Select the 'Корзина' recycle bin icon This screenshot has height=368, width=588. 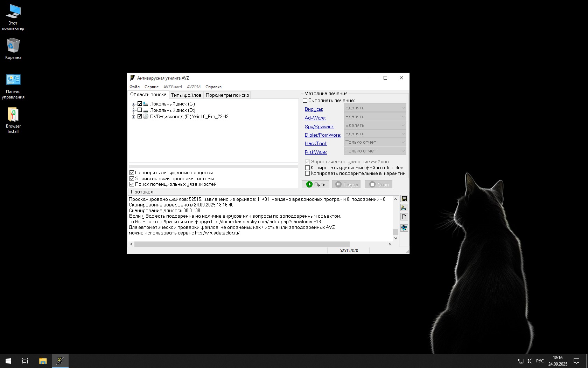(13, 49)
